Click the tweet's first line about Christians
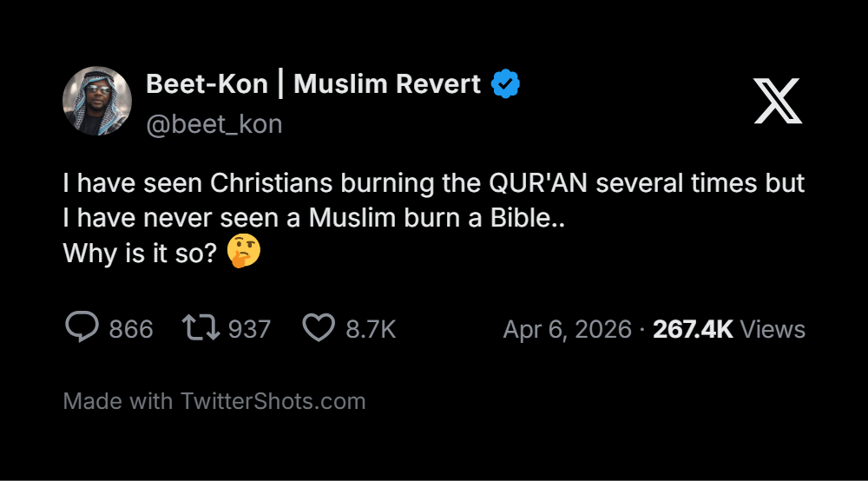 (x=433, y=184)
